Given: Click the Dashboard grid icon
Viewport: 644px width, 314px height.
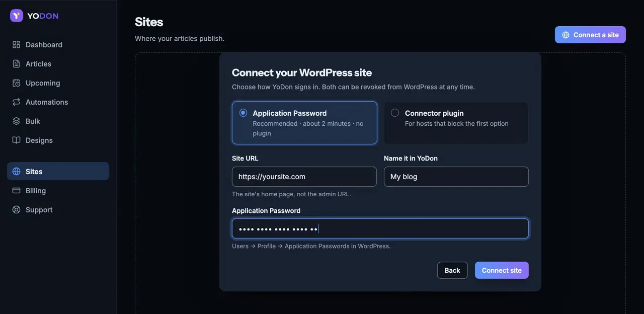Looking at the screenshot, I should (17, 45).
